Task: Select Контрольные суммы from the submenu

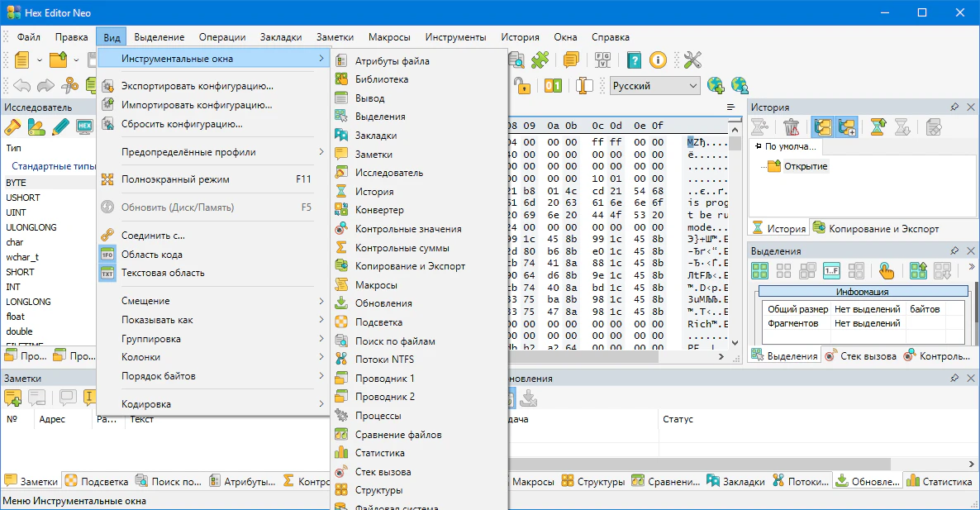Action: (402, 248)
